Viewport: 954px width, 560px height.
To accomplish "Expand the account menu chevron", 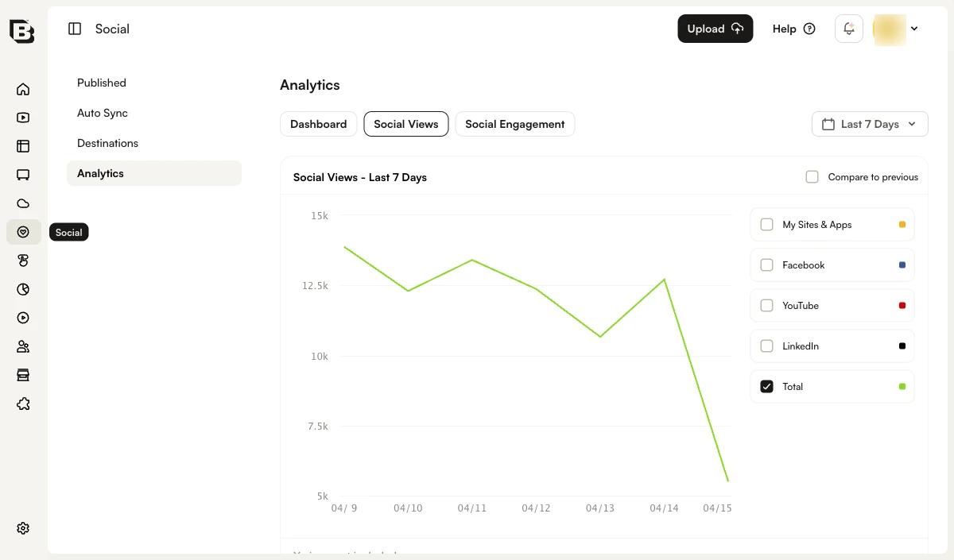I will (914, 29).
